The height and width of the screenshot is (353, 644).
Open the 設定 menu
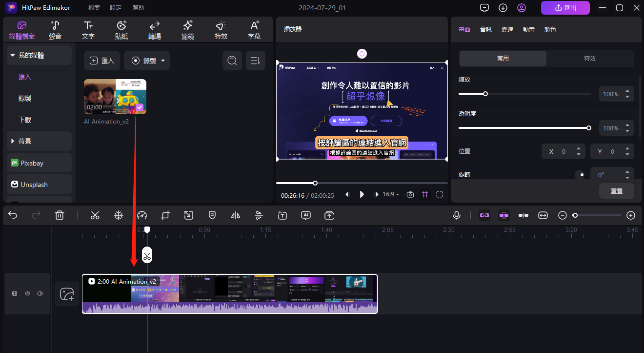click(116, 8)
